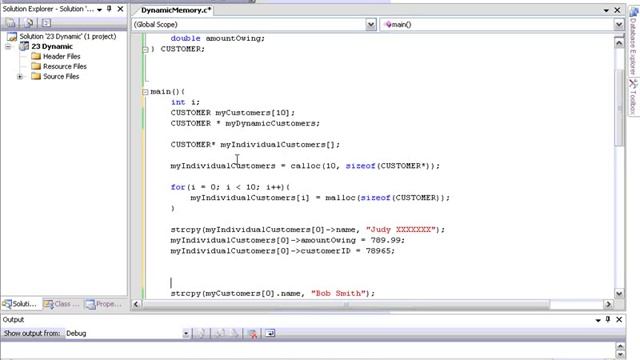Collapse the 23 Dynamic project tree
Image resolution: width=640 pixels, height=360 pixels.
[x=8, y=47]
